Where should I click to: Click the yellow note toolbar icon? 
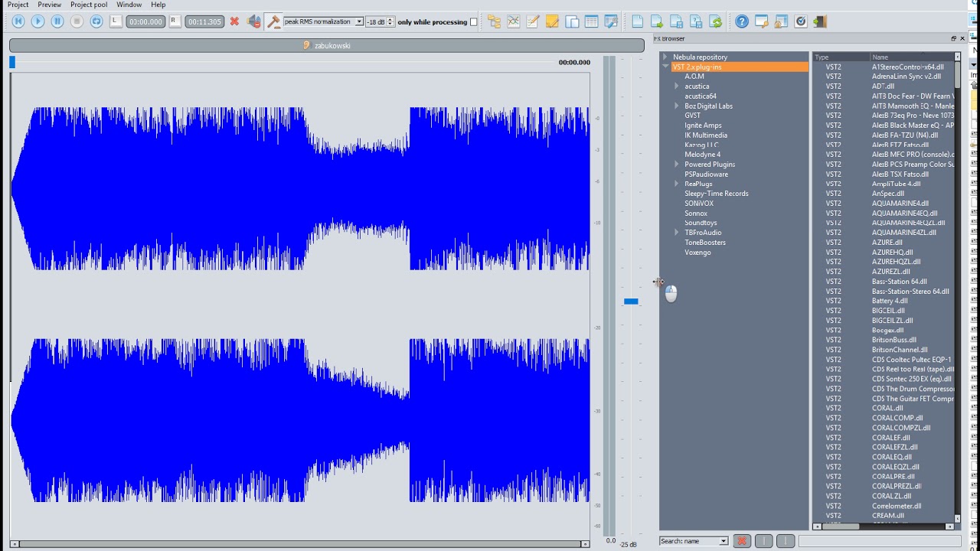(552, 21)
